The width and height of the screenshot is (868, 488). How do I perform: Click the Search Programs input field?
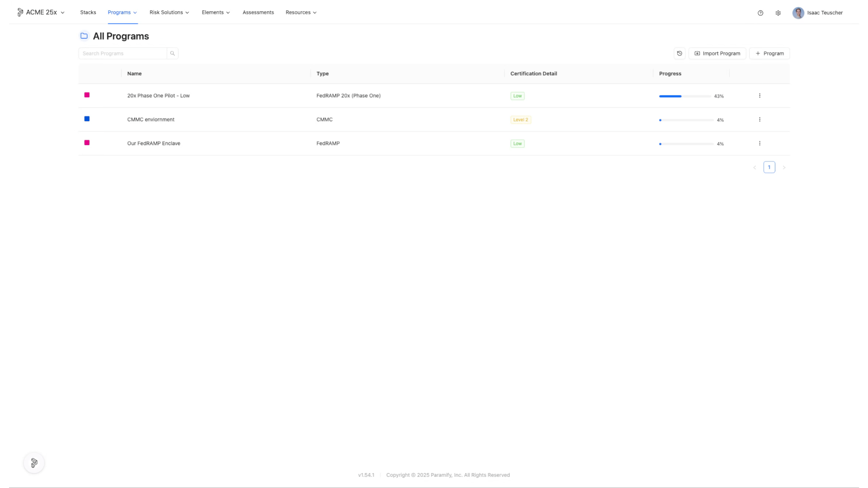click(x=123, y=53)
